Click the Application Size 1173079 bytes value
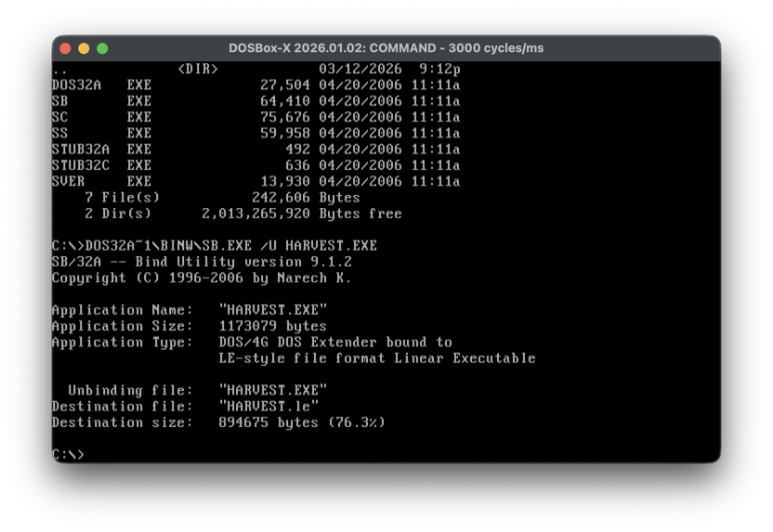The image size is (773, 532). click(272, 326)
